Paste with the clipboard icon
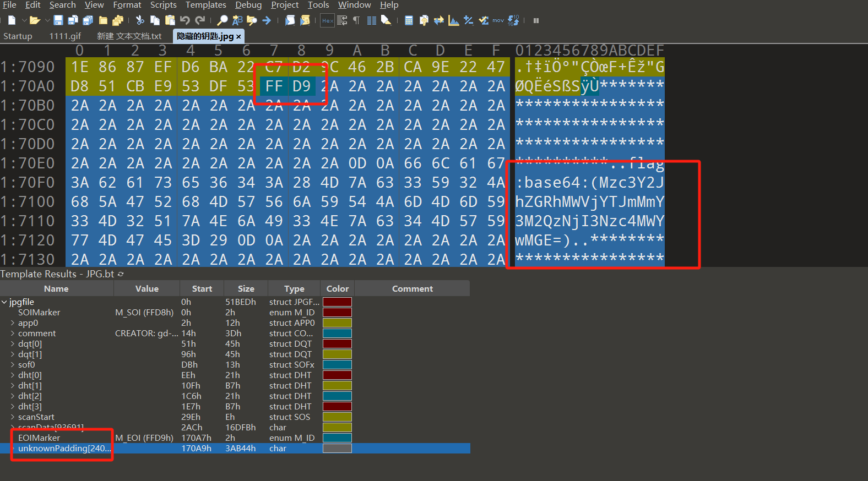Viewport: 868px width, 481px height. pos(170,20)
